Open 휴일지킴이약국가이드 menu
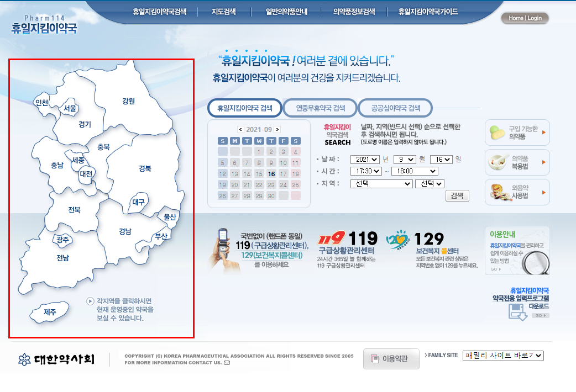 (428, 12)
